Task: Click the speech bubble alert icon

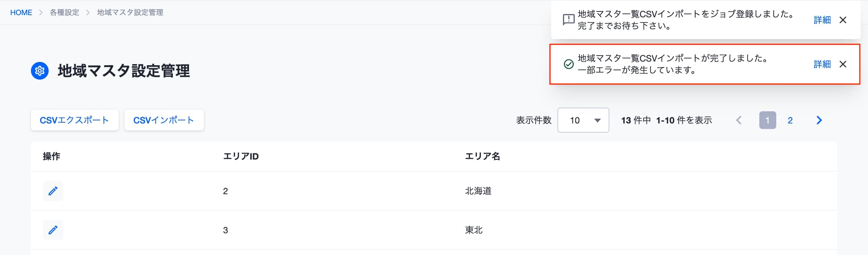Action: (x=568, y=20)
